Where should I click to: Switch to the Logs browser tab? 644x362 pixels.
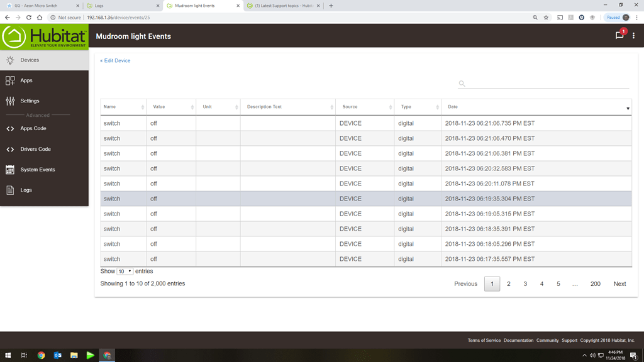(x=119, y=6)
